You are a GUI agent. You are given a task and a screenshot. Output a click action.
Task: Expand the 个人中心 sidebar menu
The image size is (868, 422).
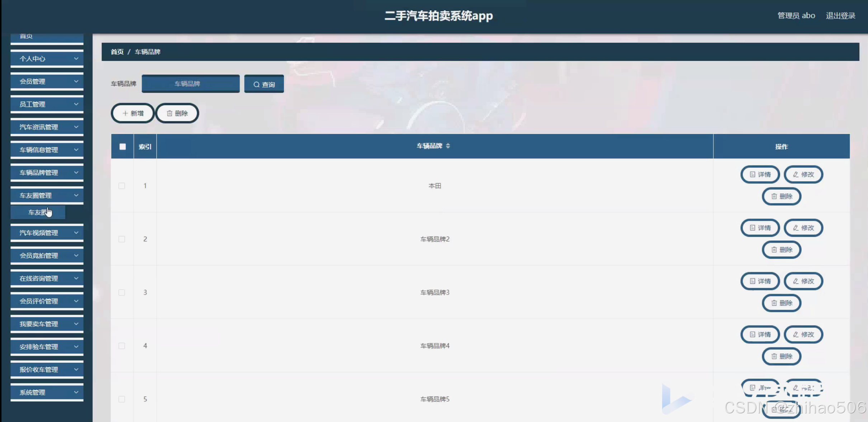point(47,59)
